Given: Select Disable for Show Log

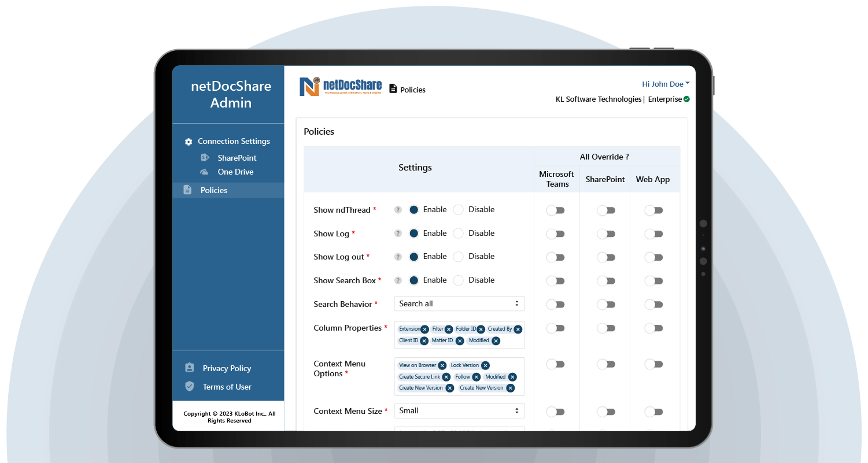Looking at the screenshot, I should pos(458,234).
